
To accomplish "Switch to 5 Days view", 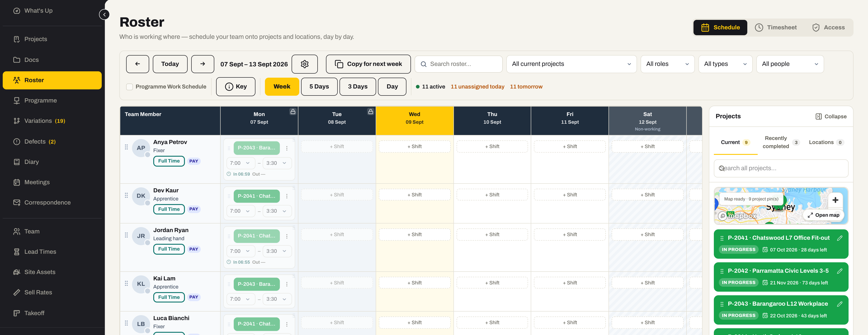I will (x=319, y=87).
